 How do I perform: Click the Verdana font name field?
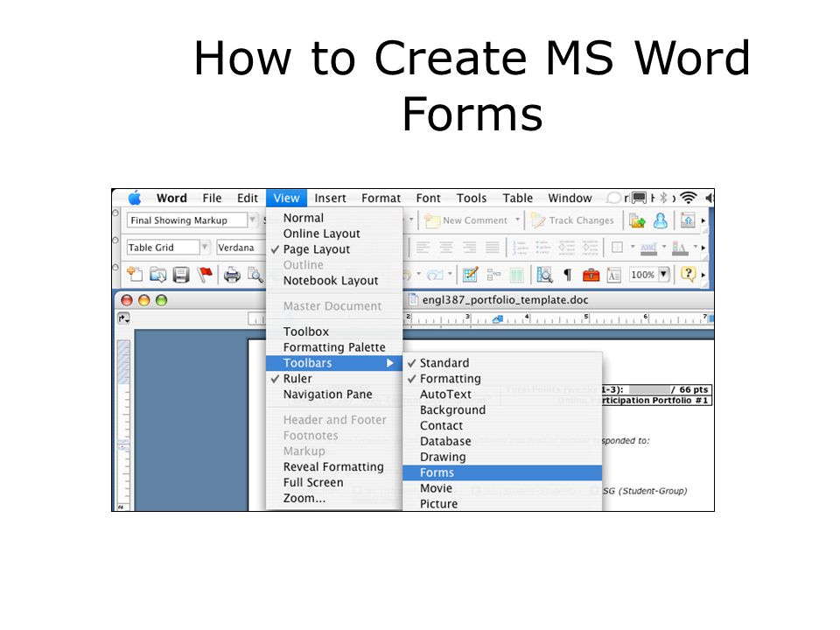241,248
